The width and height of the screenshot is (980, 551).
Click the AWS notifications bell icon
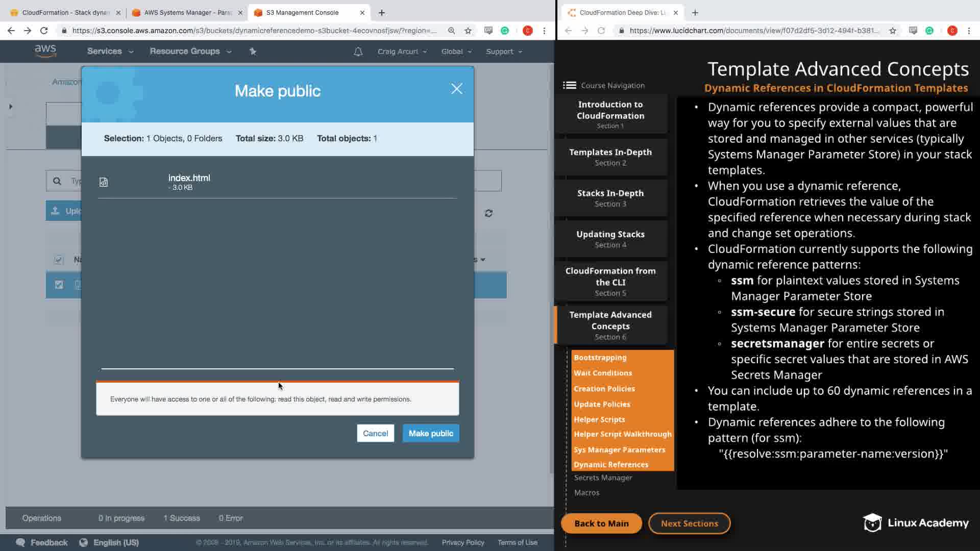358,52
